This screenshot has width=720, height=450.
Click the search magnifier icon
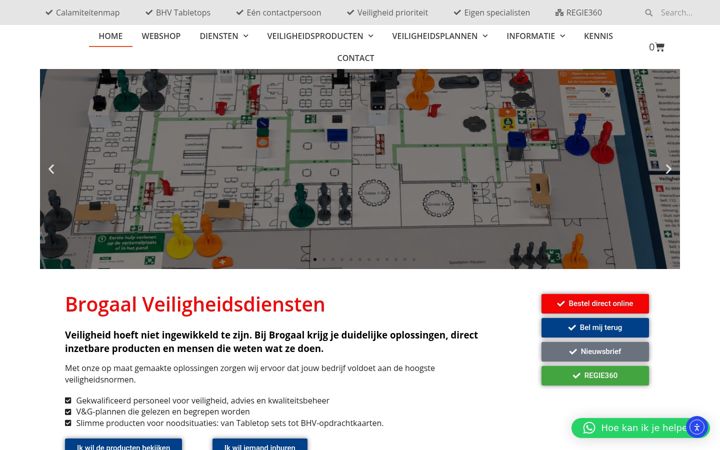tap(648, 13)
